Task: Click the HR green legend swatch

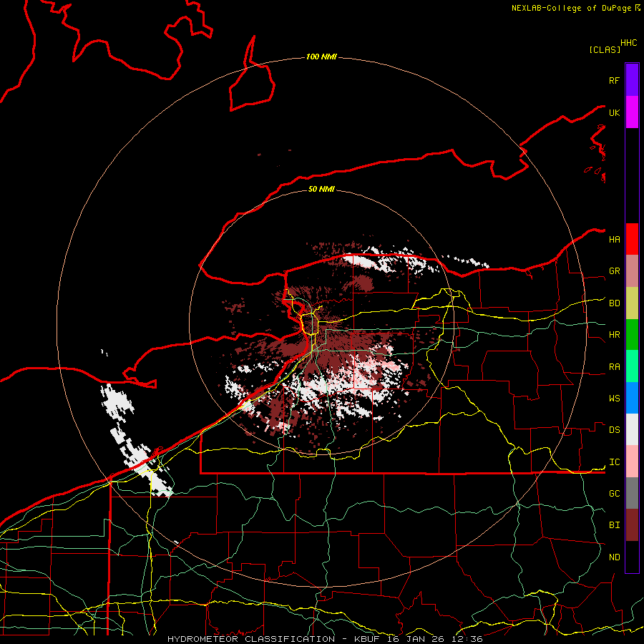Action: [632, 335]
